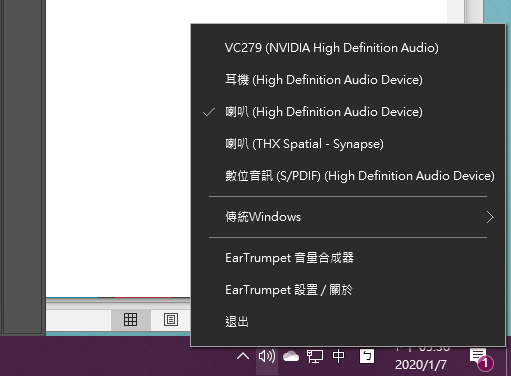Switch to the grid view icon
511x376 pixels.
click(130, 320)
